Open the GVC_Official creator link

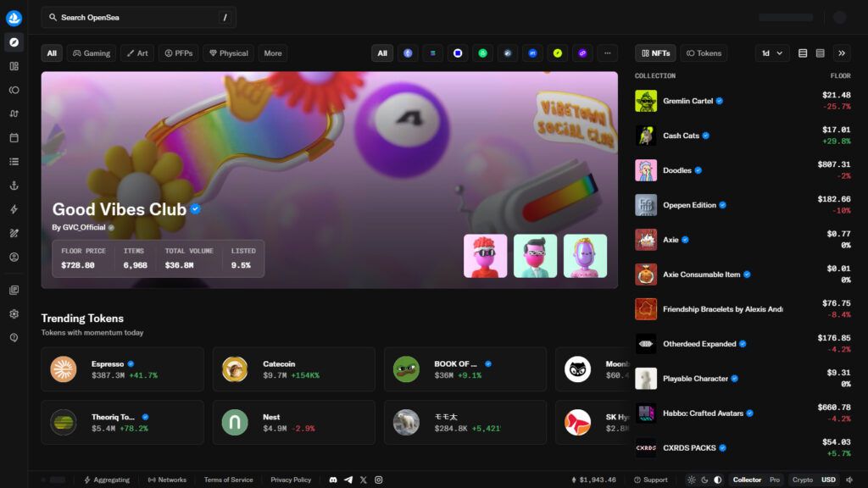[x=84, y=227]
